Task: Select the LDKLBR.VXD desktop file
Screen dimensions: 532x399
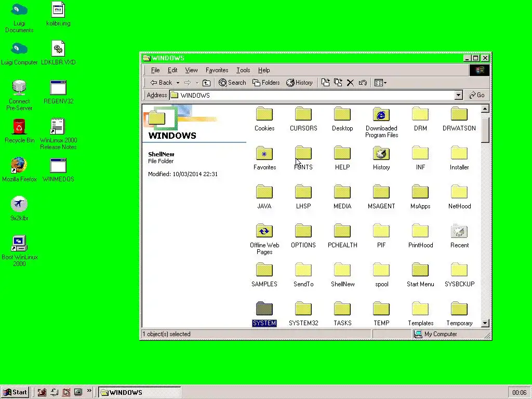Action: coord(58,53)
